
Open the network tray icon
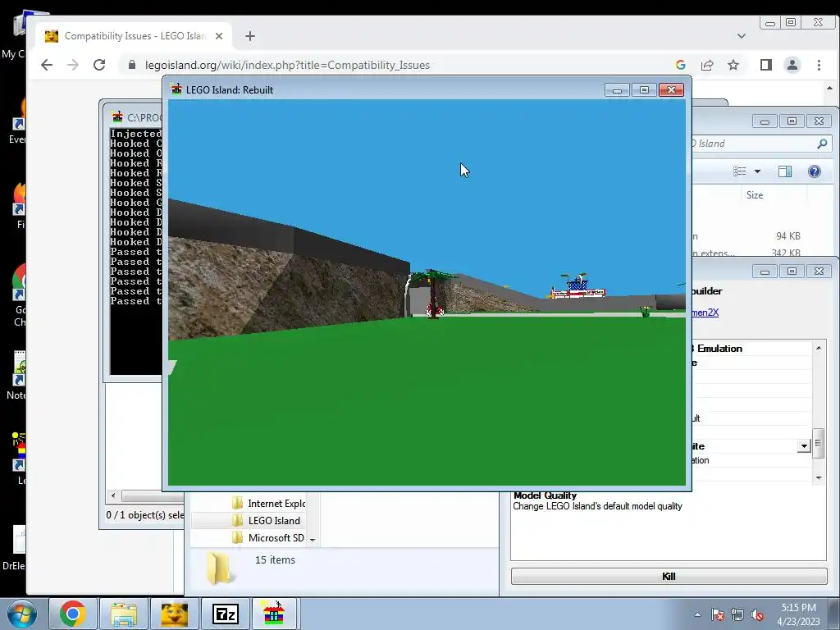pyautogui.click(x=737, y=614)
